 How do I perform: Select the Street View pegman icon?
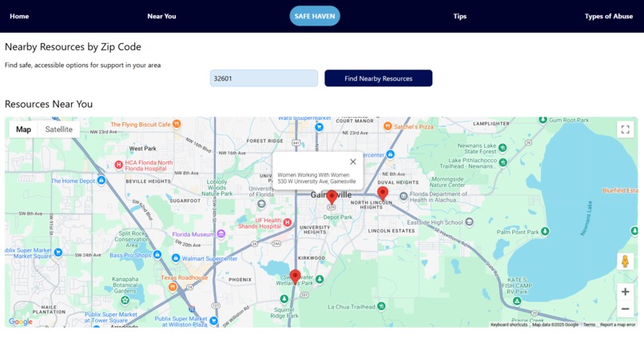[625, 261]
